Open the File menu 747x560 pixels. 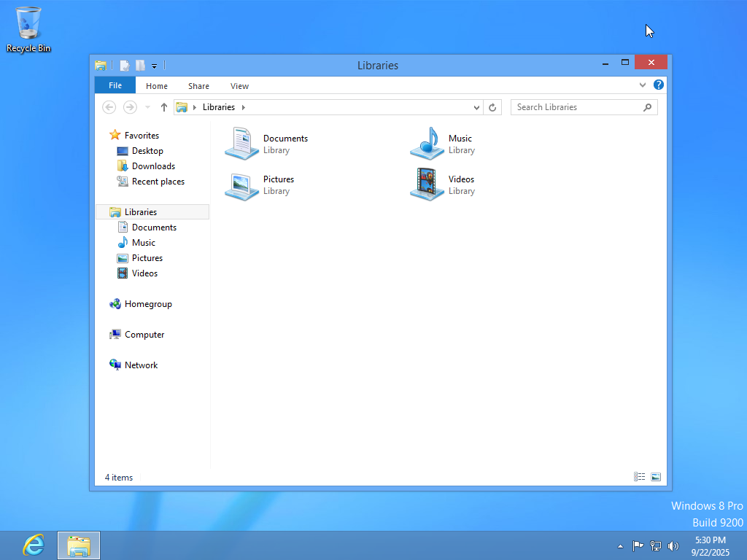(115, 85)
